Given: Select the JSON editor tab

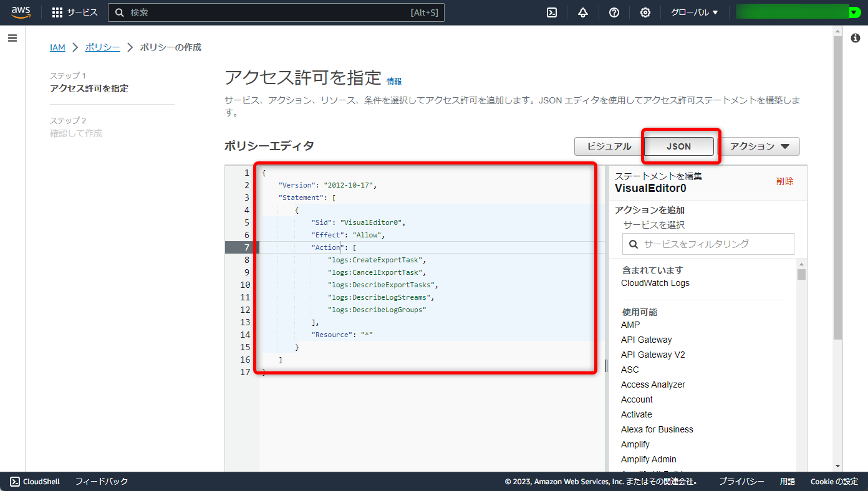Looking at the screenshot, I should 679,146.
